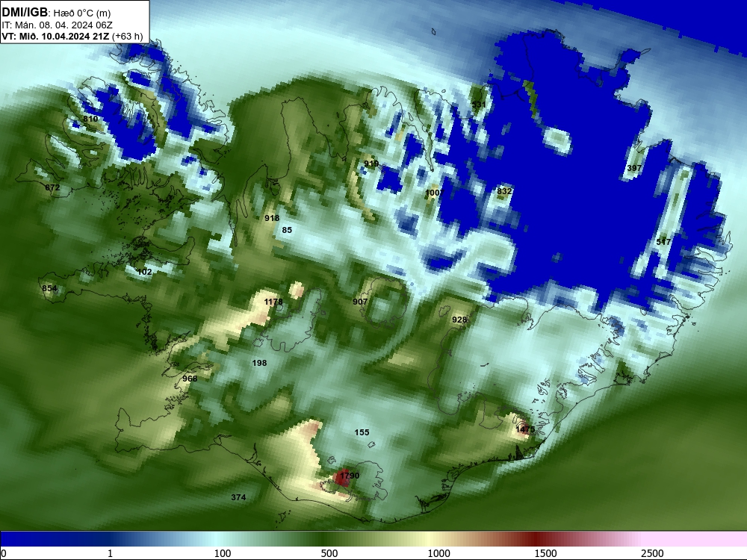The image size is (747, 560).
Task: Click the legend label 100
Action: 223,553
